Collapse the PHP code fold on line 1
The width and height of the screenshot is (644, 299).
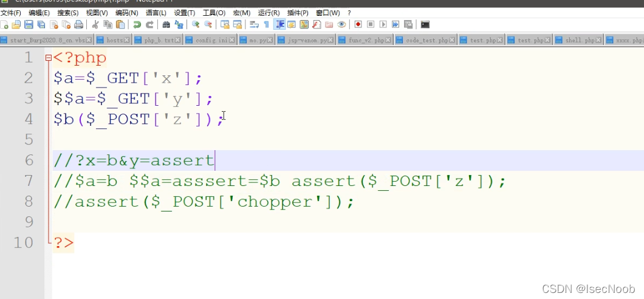49,58
